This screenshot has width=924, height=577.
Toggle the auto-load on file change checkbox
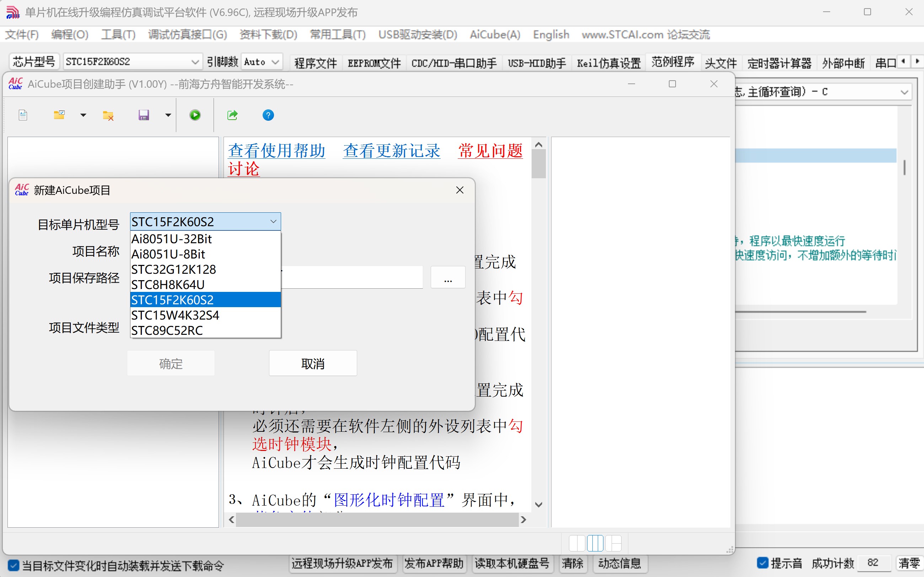point(14,565)
